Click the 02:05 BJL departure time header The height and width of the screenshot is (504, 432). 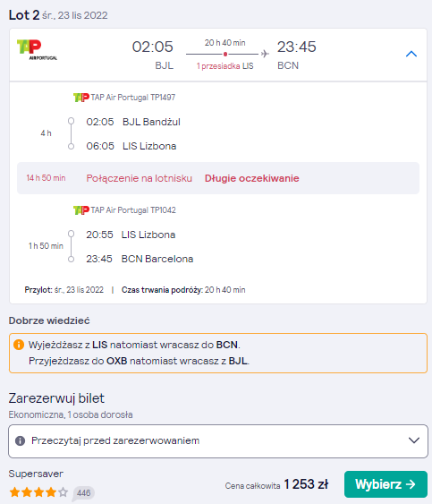click(153, 56)
